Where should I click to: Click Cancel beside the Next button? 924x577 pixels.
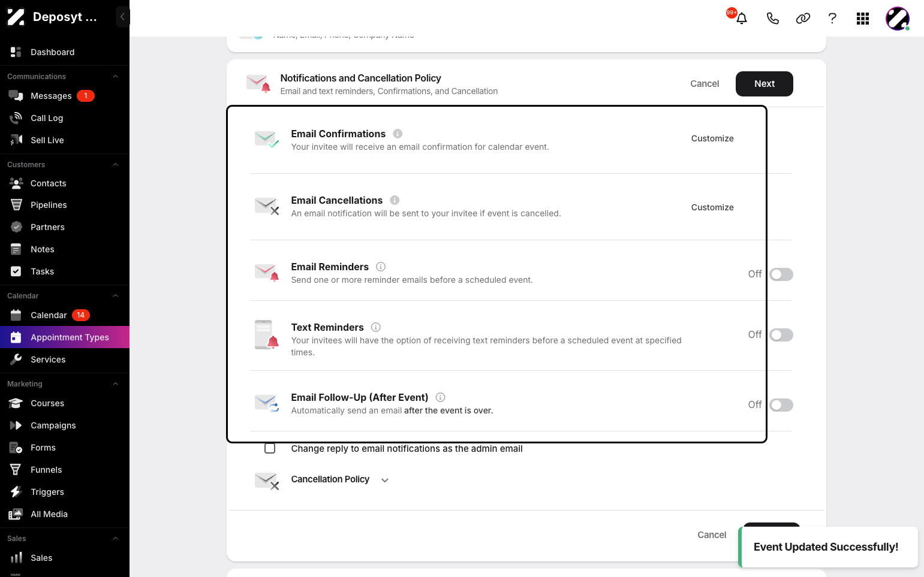[705, 84]
